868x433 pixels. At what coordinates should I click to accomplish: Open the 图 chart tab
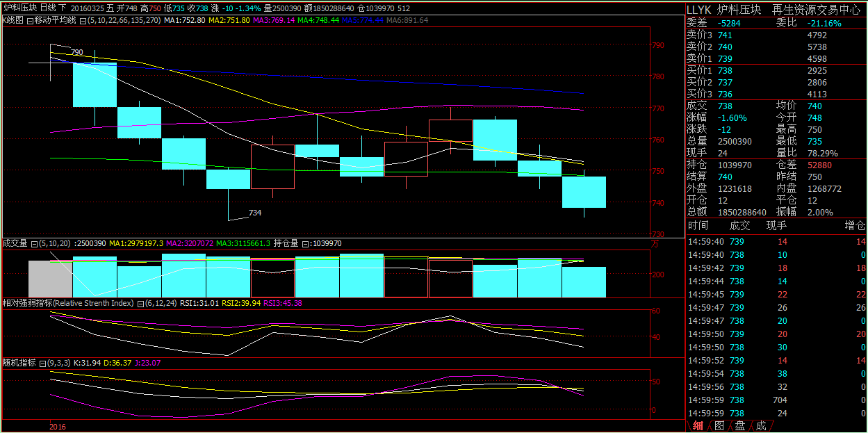pos(719,425)
